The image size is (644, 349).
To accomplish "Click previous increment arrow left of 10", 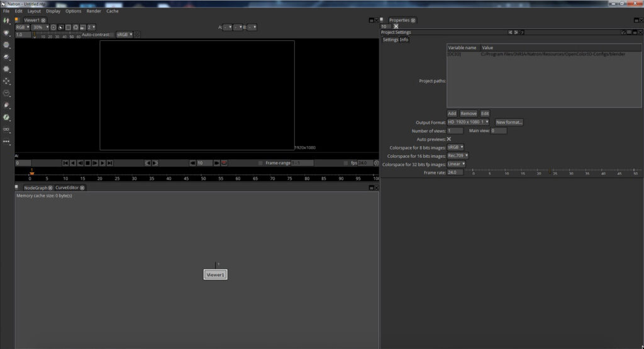I will 192,163.
